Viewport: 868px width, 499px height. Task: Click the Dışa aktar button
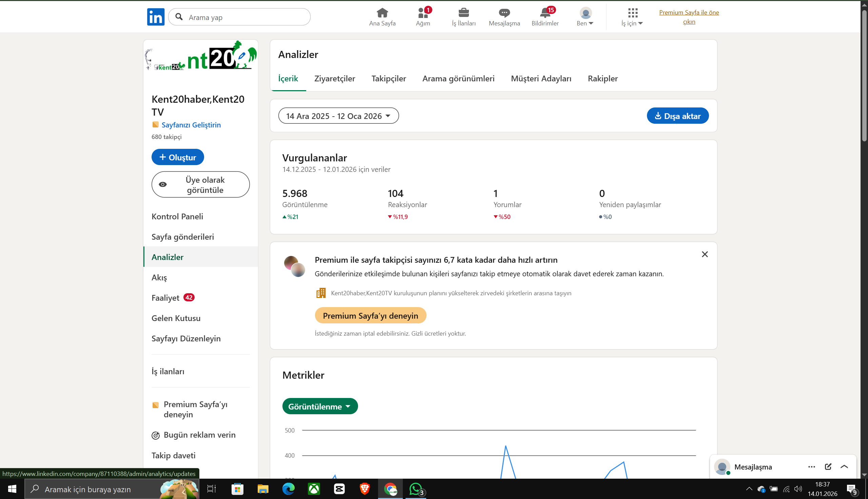click(x=677, y=116)
